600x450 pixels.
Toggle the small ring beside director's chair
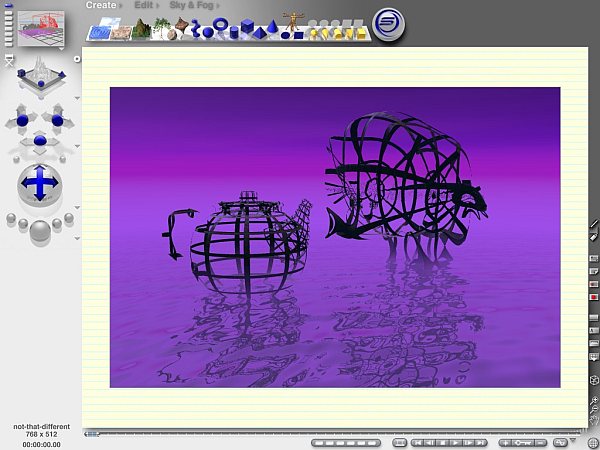coord(77,59)
